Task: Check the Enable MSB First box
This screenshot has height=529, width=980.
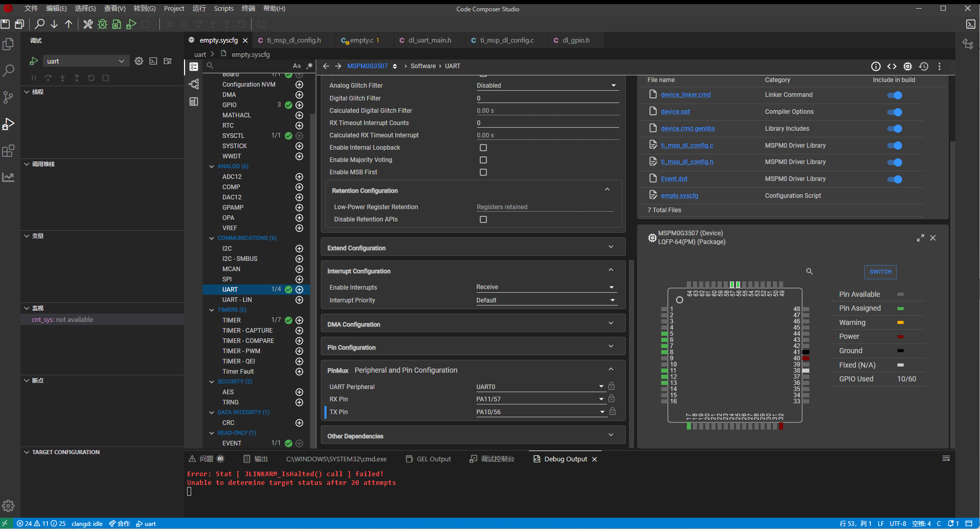Action: [x=483, y=172]
